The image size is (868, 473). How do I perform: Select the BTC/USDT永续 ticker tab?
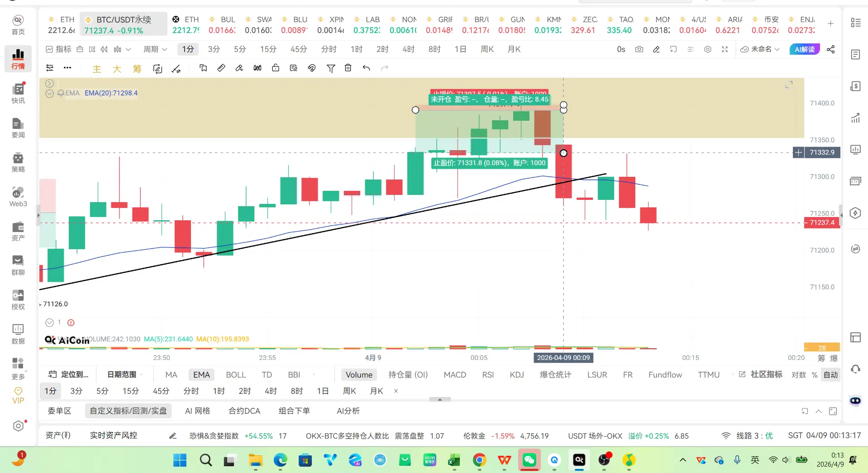(x=124, y=24)
